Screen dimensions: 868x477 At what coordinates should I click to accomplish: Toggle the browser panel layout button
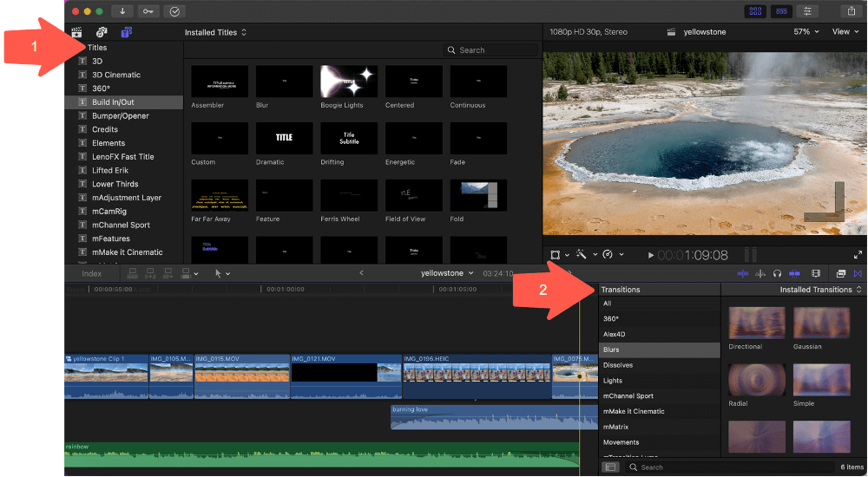click(x=756, y=11)
